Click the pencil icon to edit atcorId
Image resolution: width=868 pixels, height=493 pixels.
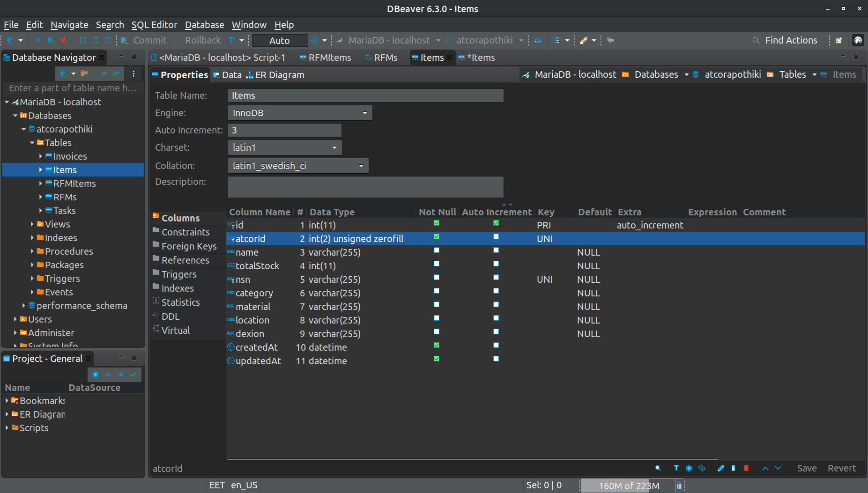(720, 468)
